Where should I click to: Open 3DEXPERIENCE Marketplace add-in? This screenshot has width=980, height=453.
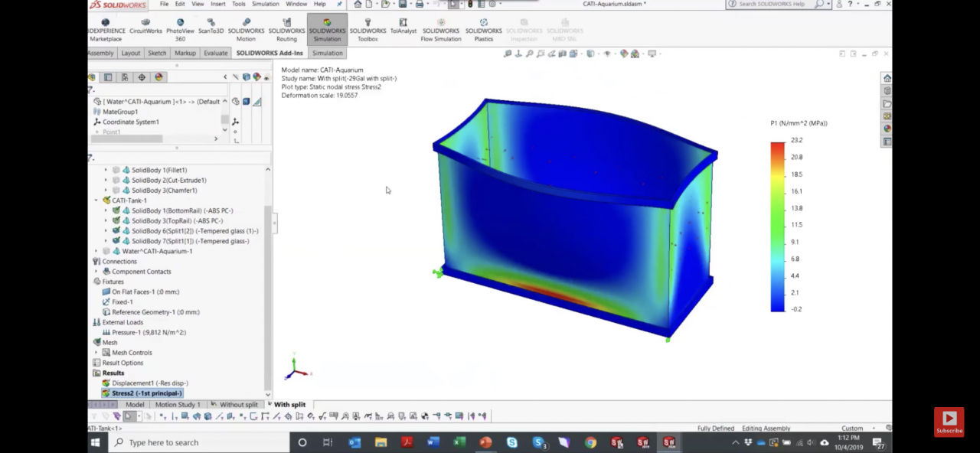coord(106,31)
